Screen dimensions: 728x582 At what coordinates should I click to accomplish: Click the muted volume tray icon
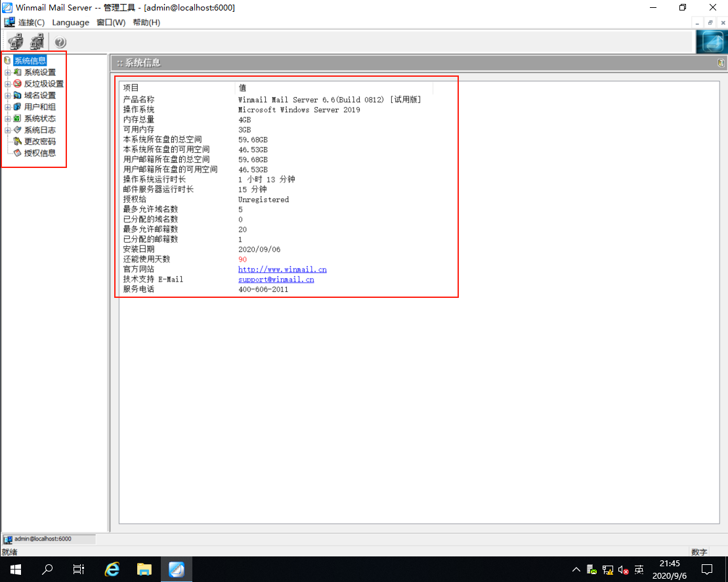coord(623,570)
